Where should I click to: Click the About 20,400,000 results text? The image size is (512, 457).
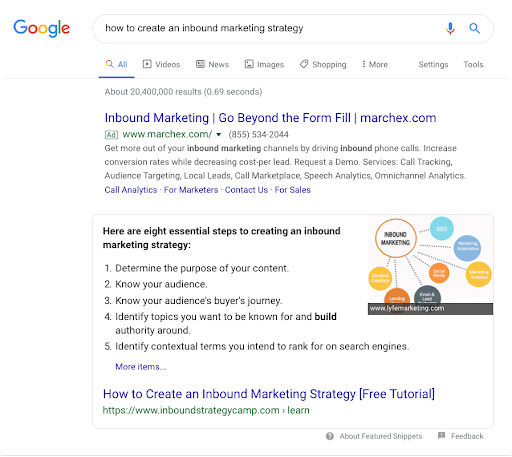[183, 92]
